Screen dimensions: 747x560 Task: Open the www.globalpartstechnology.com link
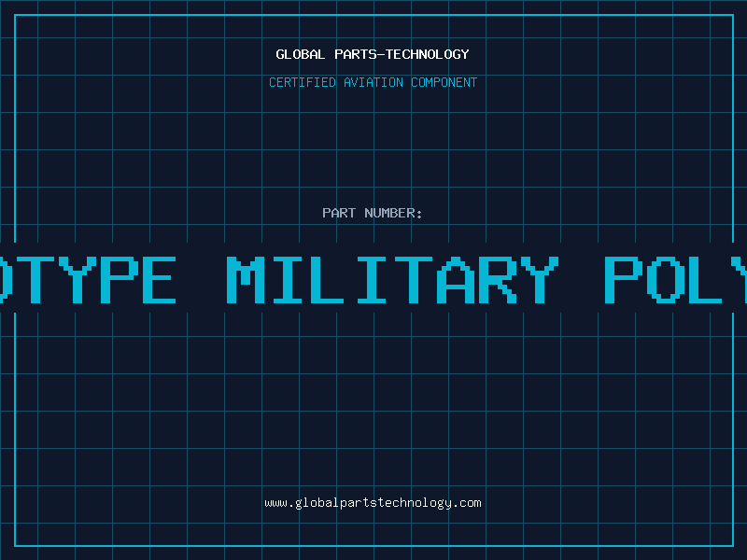[x=373, y=503]
